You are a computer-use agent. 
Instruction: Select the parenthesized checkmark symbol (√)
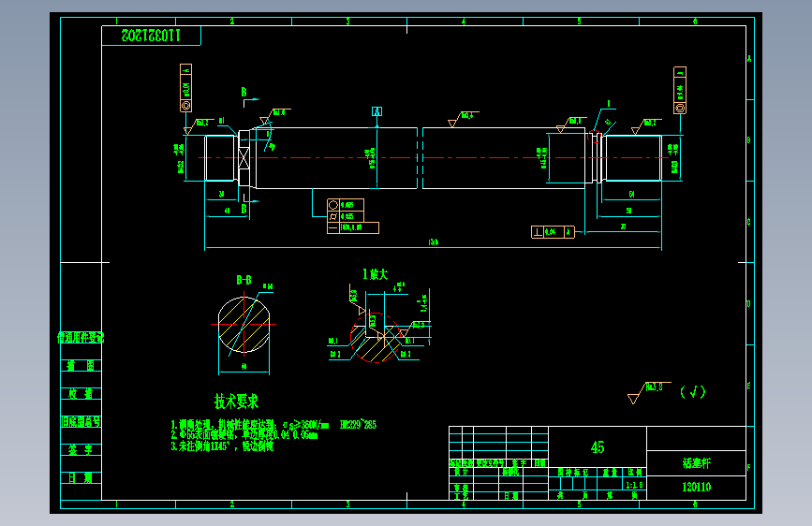pos(693,392)
